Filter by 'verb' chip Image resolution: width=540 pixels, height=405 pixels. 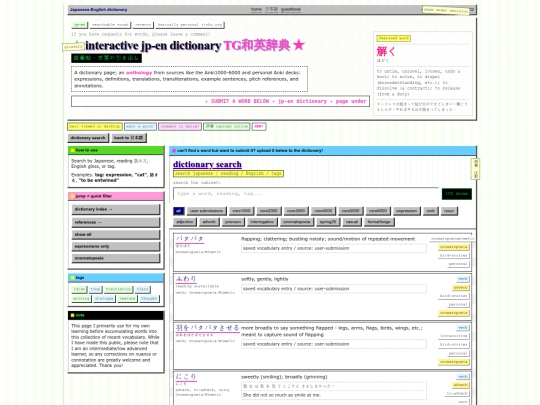click(x=430, y=211)
